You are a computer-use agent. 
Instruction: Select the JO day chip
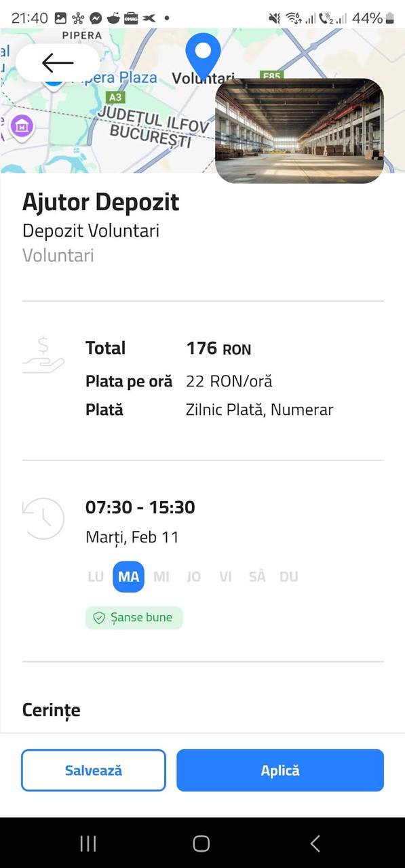(194, 577)
